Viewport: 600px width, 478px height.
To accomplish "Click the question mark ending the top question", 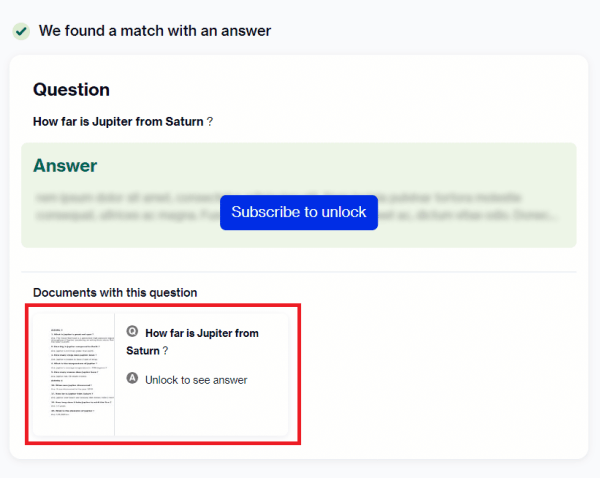I will [210, 122].
